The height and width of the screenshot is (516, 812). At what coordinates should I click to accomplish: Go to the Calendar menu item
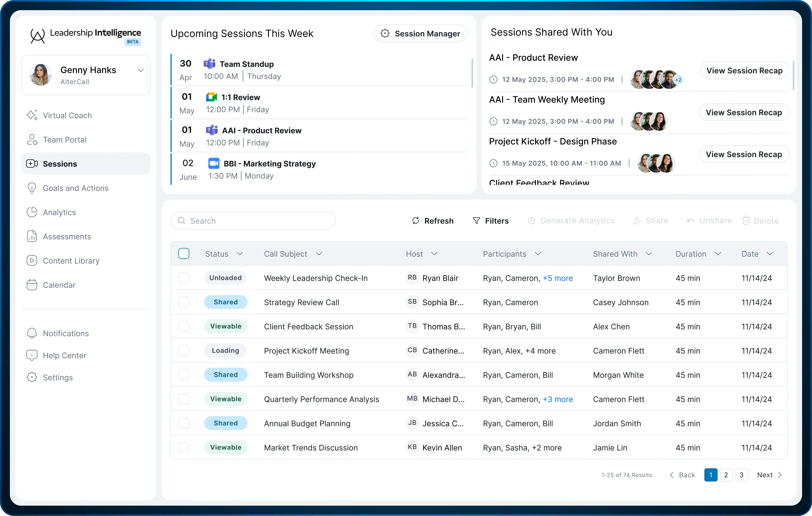(x=59, y=285)
